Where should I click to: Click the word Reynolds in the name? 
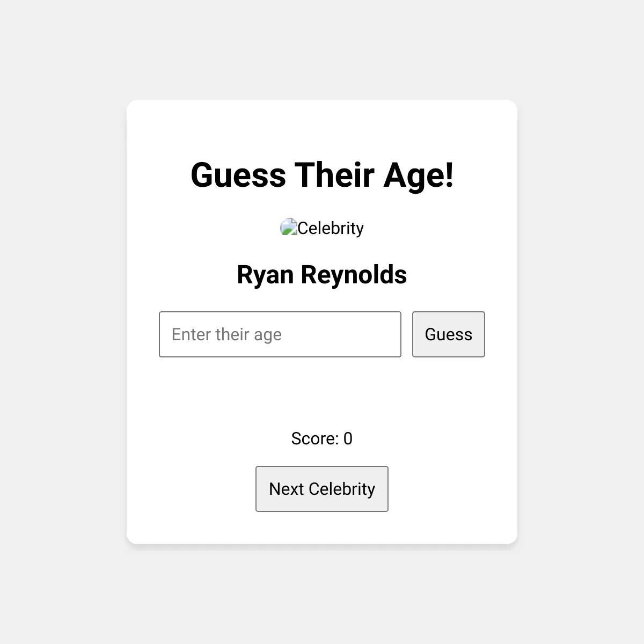[354, 275]
